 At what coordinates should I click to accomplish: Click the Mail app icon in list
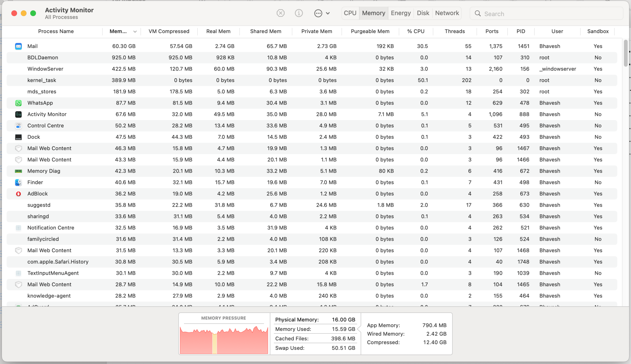(x=19, y=46)
